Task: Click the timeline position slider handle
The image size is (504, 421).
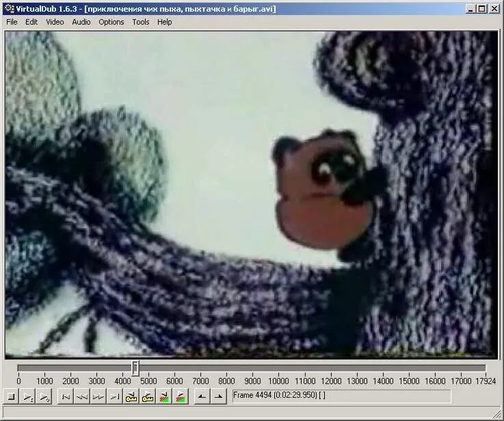Action: [x=135, y=368]
